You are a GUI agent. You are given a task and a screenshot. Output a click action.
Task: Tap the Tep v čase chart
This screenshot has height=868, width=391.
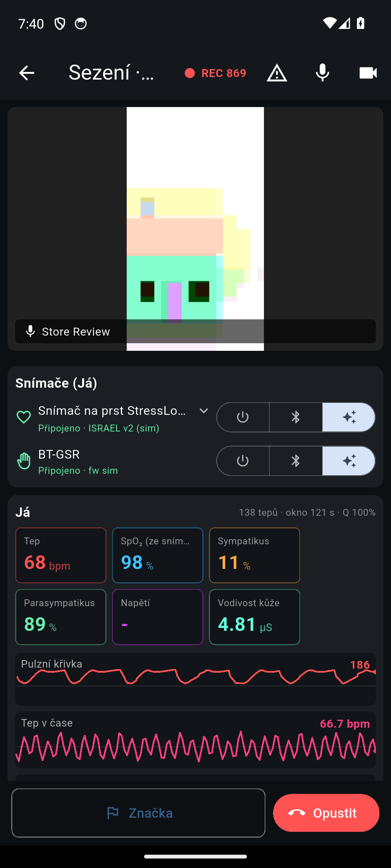(195, 740)
